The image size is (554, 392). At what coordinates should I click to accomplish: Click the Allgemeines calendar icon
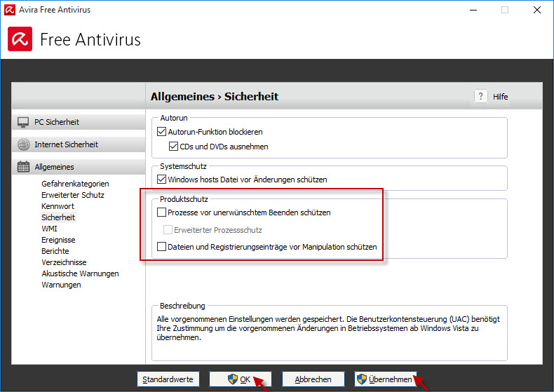coord(23,167)
